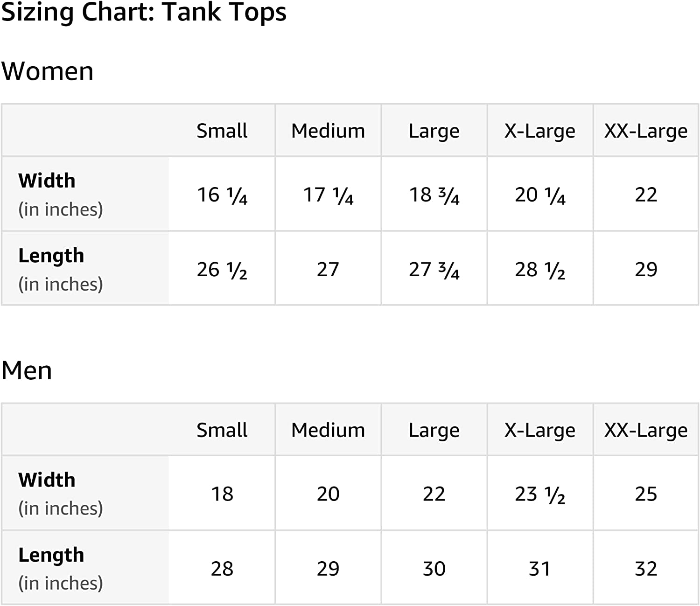Viewport: 700px width, 606px height.
Task: Select the Men's Large length value 30
Action: 434,569
